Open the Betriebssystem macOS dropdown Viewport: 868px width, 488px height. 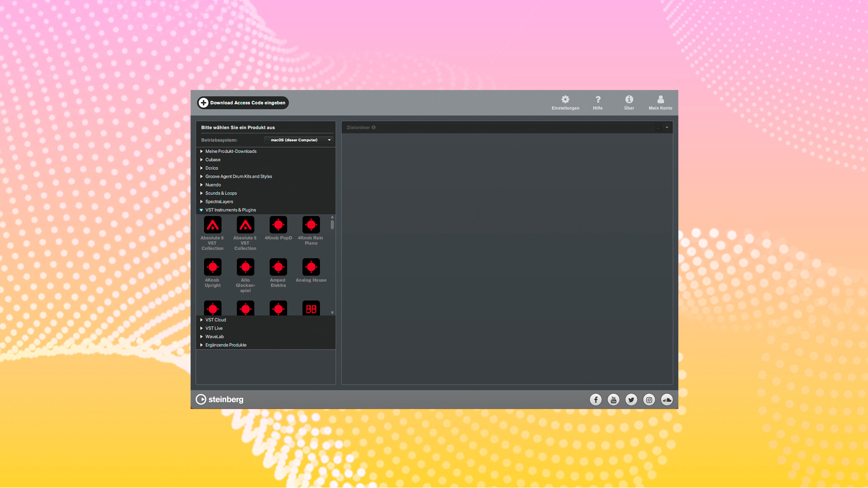click(299, 140)
